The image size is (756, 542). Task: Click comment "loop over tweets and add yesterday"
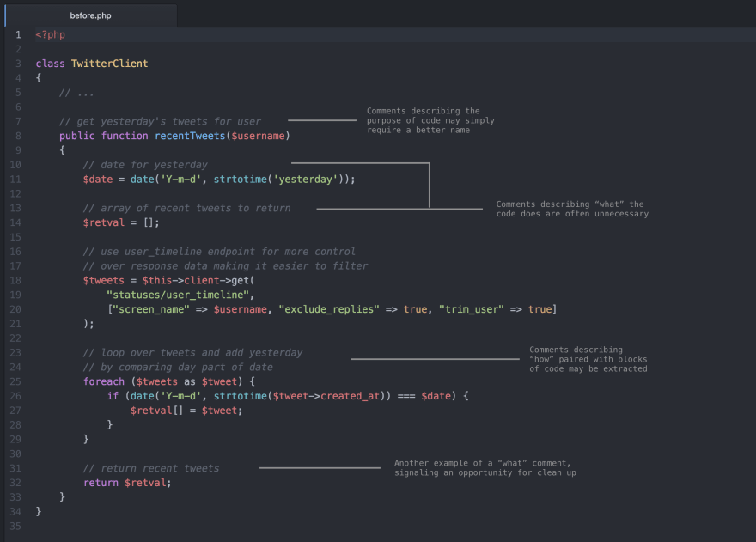coord(192,353)
